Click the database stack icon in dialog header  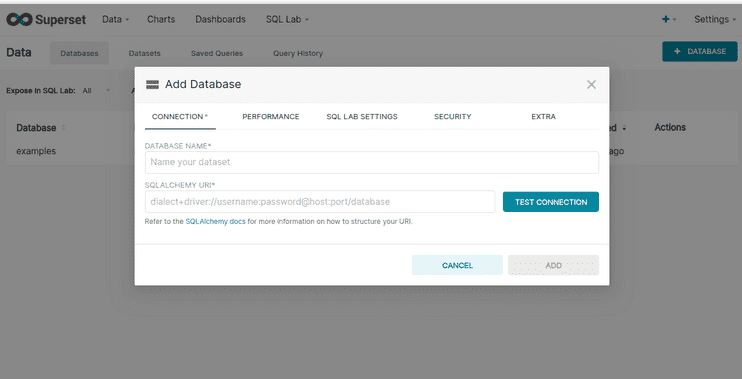[x=152, y=85]
